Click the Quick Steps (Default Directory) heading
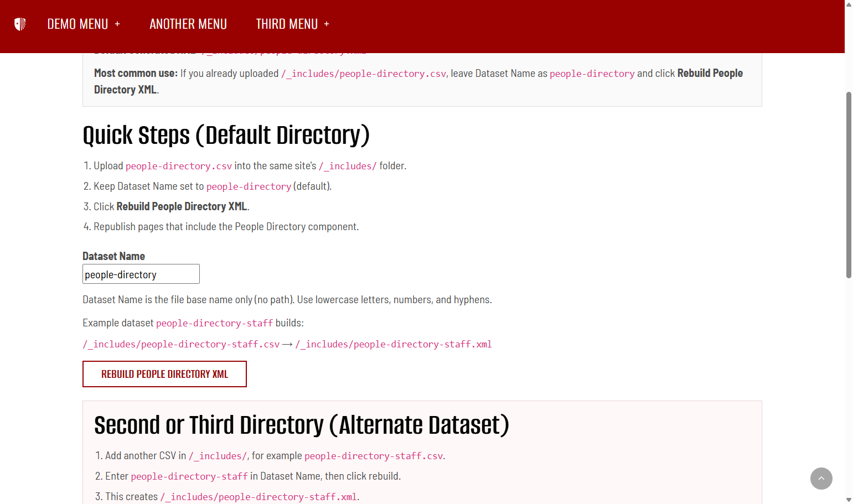The height and width of the screenshot is (504, 853). (226, 136)
